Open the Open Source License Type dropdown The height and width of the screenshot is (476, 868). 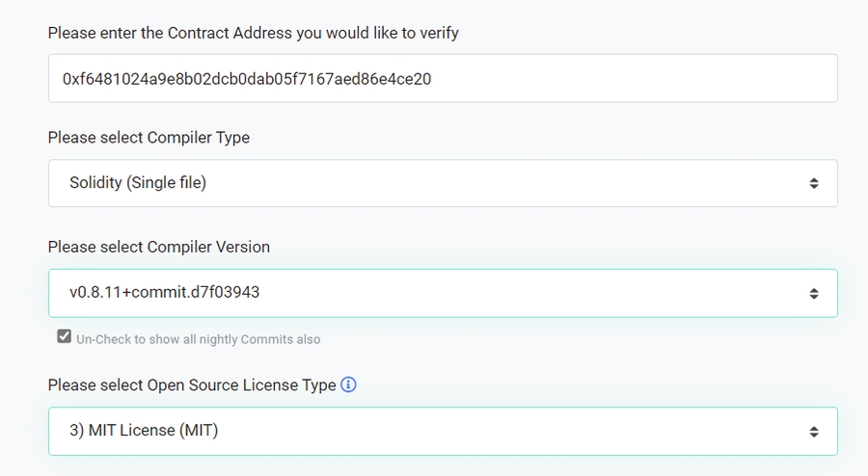click(443, 432)
